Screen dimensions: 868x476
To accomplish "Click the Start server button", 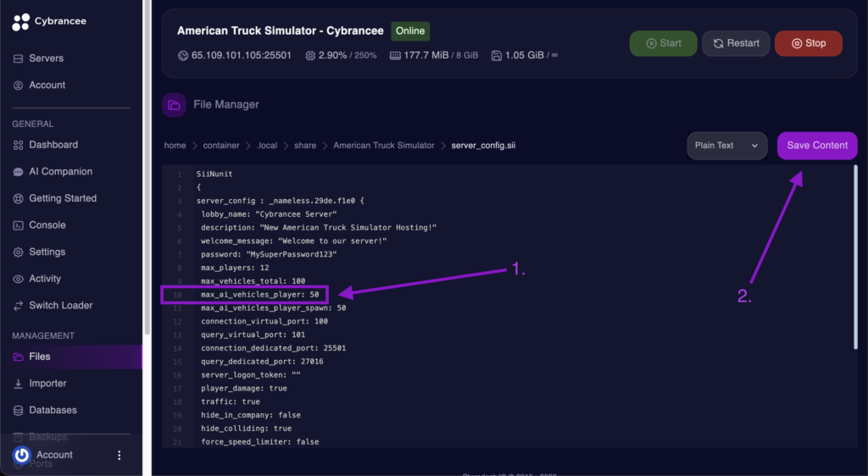I will (x=663, y=43).
